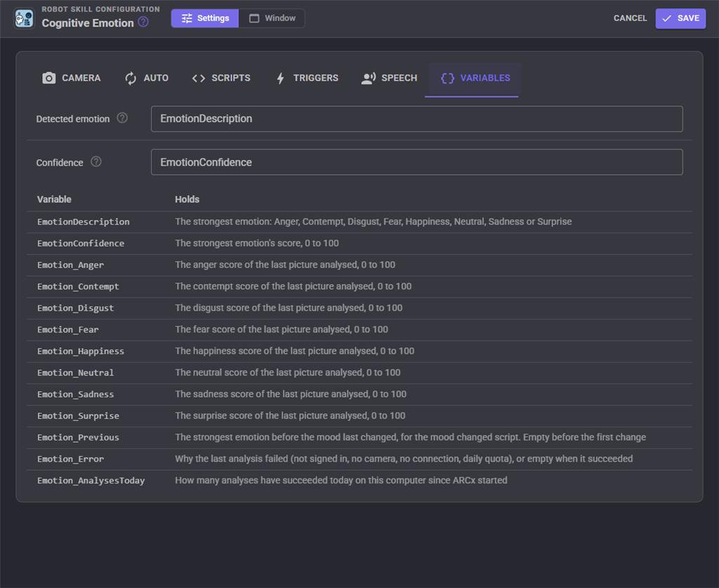This screenshot has height=588, width=719.
Task: Edit the Detected emotion variable name field
Action: (x=417, y=119)
